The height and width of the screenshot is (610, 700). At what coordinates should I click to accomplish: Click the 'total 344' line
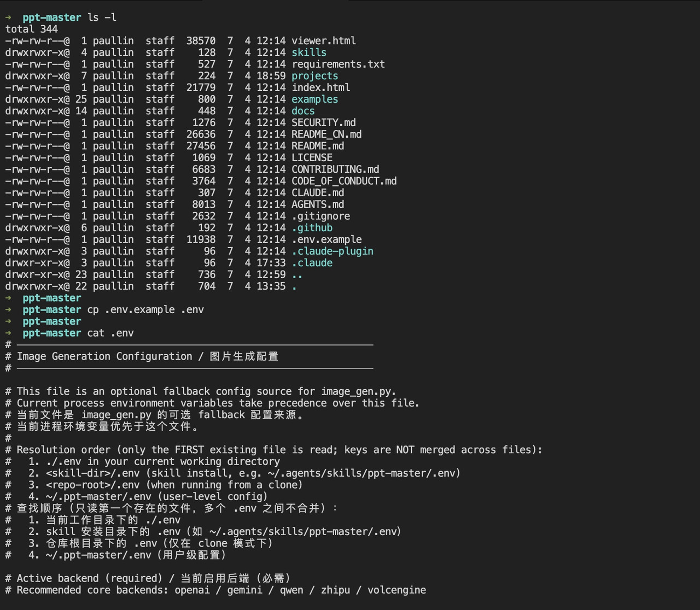pos(32,29)
